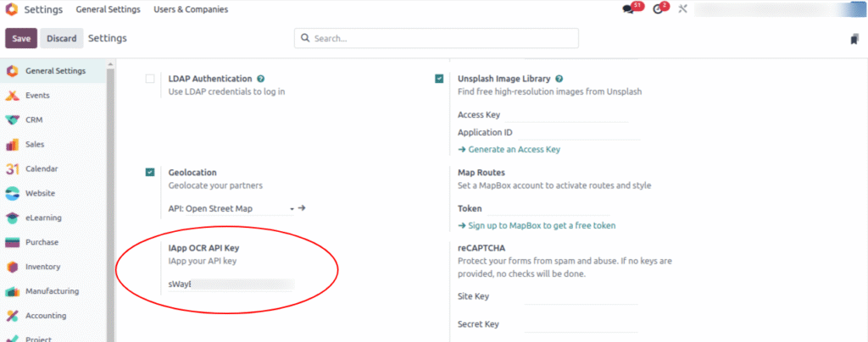The width and height of the screenshot is (868, 342).
Task: Click the reCAPTCHA Secret Key field
Action: (x=581, y=325)
